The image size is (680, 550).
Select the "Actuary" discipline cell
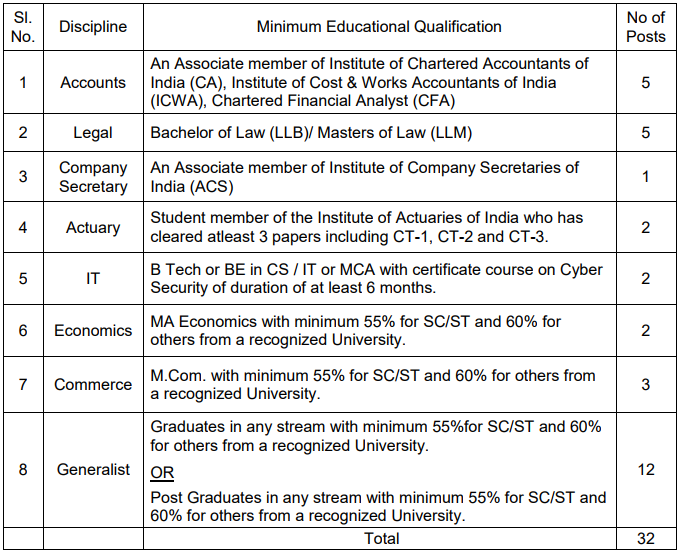pos(93,227)
